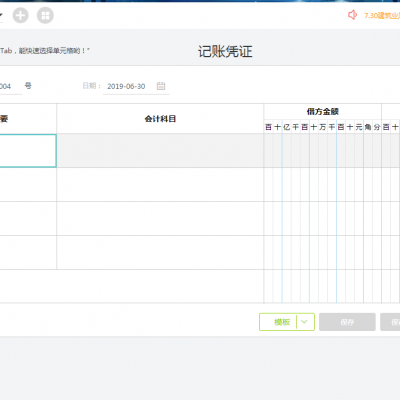
Task: Click the 分 digit column header under 借方金额
Action: [x=377, y=127]
